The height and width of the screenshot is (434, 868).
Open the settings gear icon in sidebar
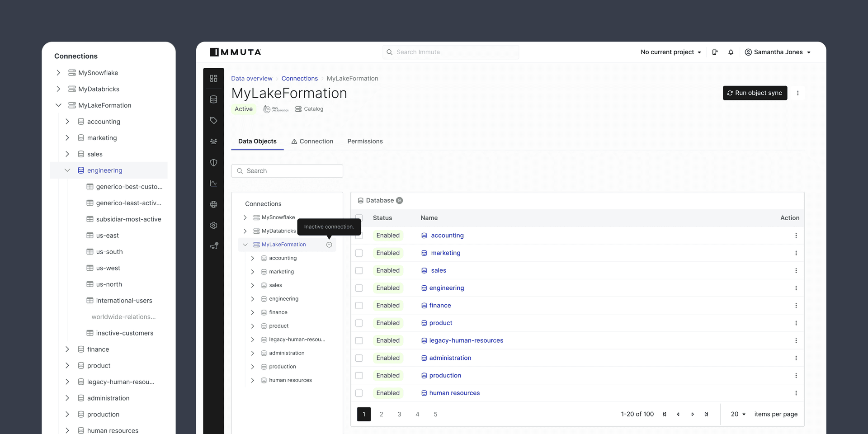214,226
